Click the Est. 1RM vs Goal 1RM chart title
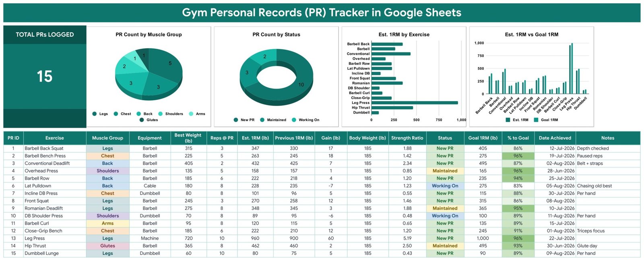Image resolution: width=644 pixels, height=261 pixels. click(x=531, y=35)
